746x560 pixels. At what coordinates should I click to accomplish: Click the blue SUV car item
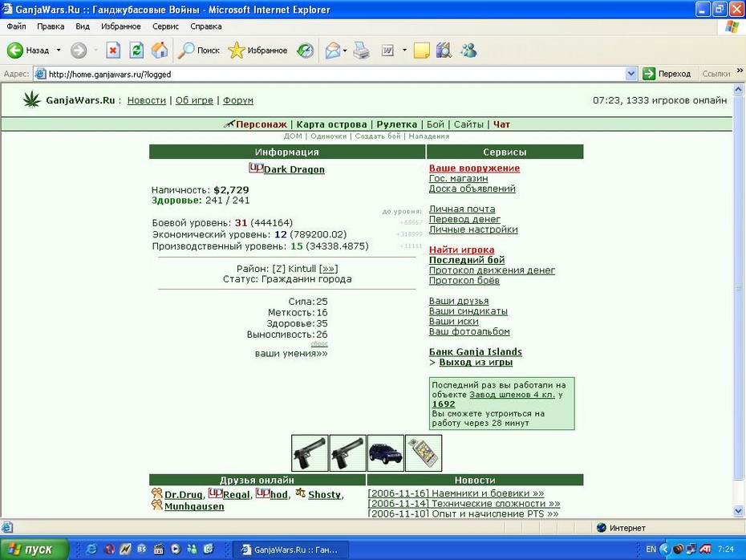[386, 453]
